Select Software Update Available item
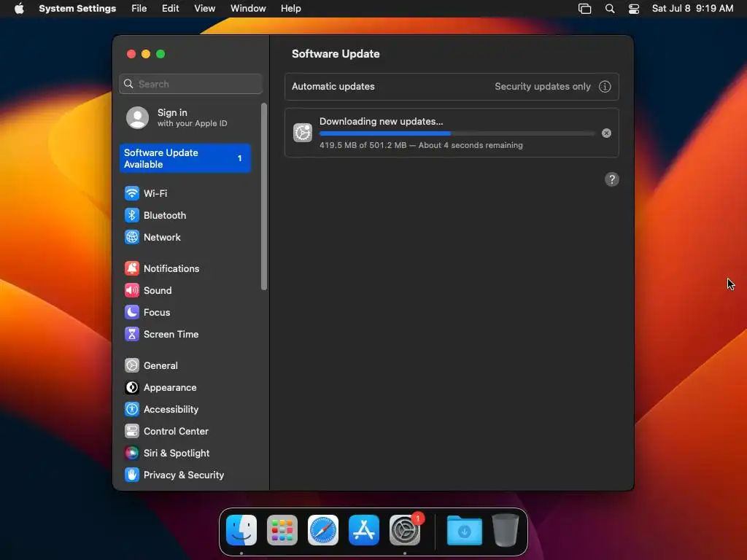This screenshot has width=747, height=560. pyautogui.click(x=185, y=158)
